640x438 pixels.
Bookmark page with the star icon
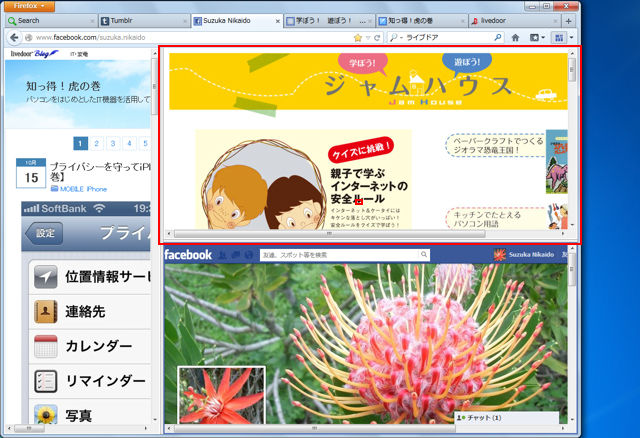point(358,38)
